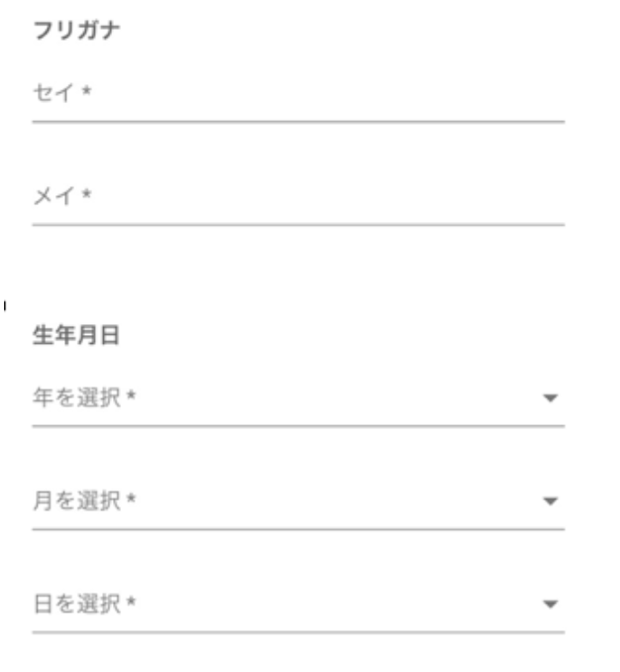620x672 pixels.
Task: Click the required asterisk after 年を選択
Action: 132,395
